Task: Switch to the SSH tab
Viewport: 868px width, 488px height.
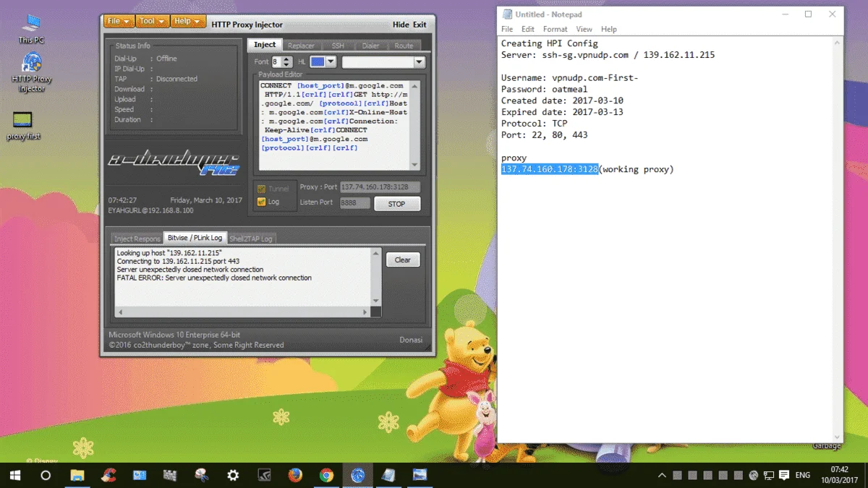Action: click(x=338, y=46)
